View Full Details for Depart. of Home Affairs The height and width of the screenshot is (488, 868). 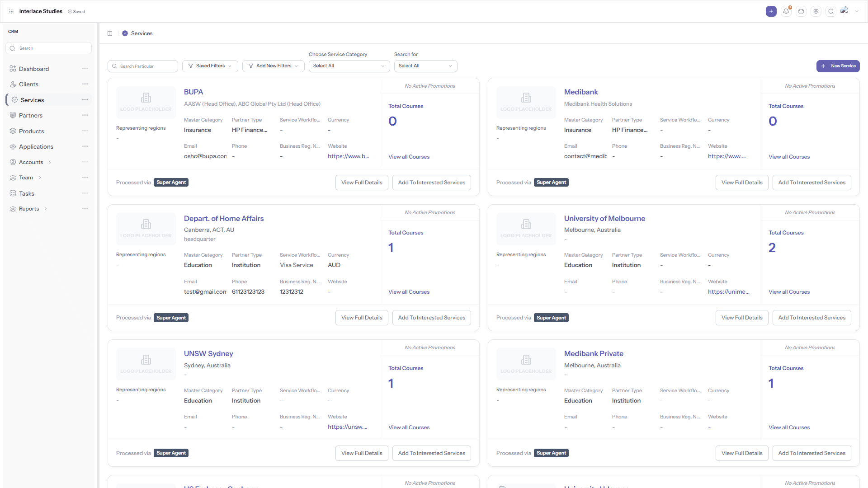click(362, 318)
